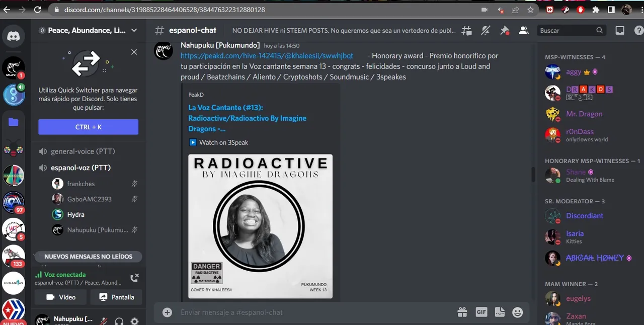This screenshot has height=325, width=644.
Task: Open server with 133 notification badge
Action: click(14, 256)
